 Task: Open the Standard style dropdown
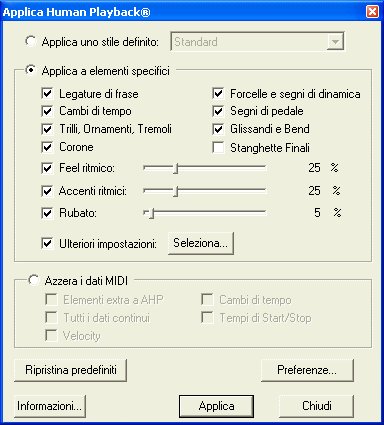[x=335, y=42]
